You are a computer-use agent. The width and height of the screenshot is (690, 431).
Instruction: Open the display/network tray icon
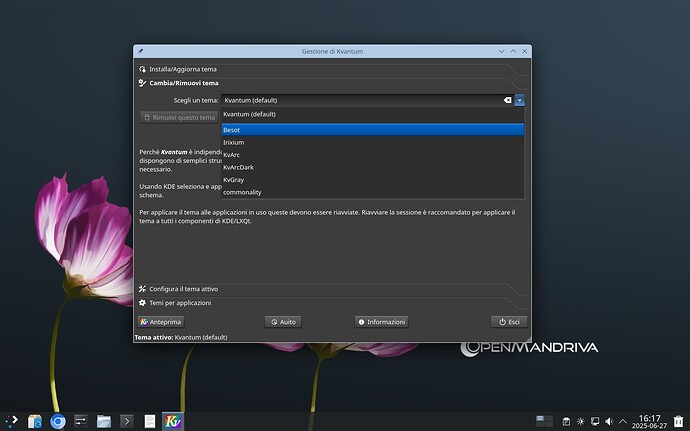595,422
